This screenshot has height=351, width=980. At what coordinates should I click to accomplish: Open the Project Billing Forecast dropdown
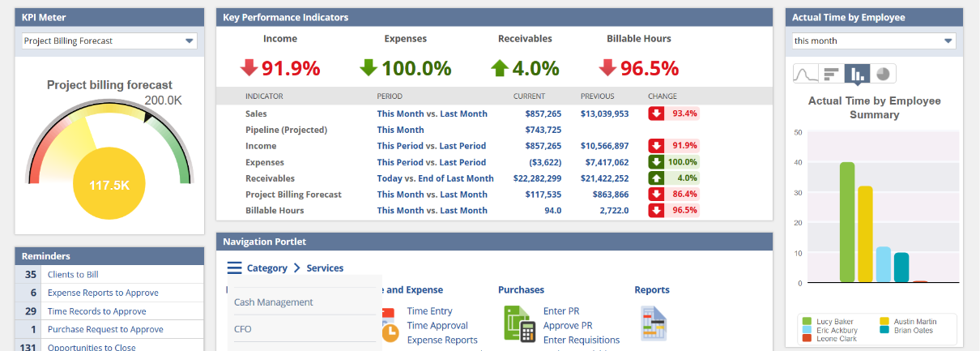[x=109, y=41]
